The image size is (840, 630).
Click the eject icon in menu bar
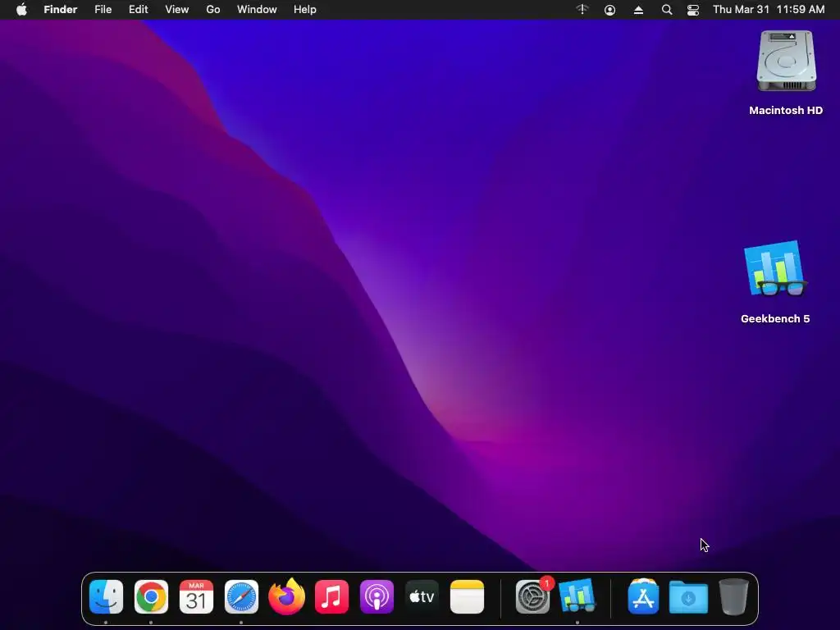pyautogui.click(x=638, y=10)
